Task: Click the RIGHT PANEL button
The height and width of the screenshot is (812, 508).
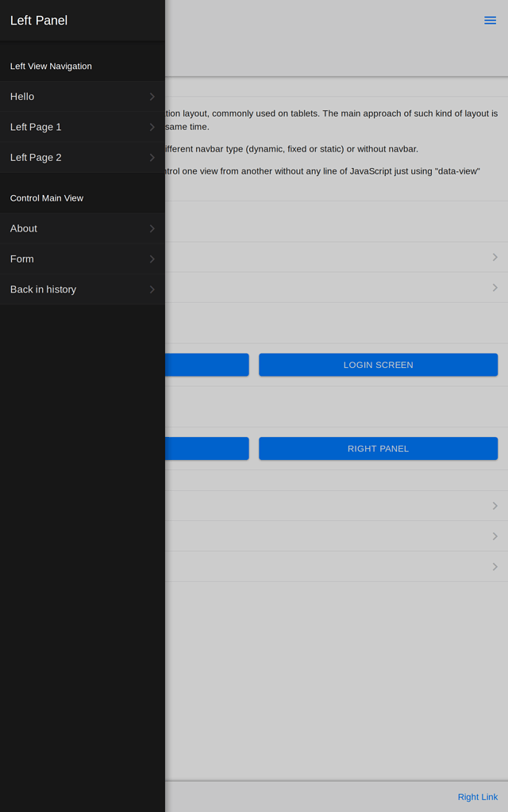Action: point(379,449)
